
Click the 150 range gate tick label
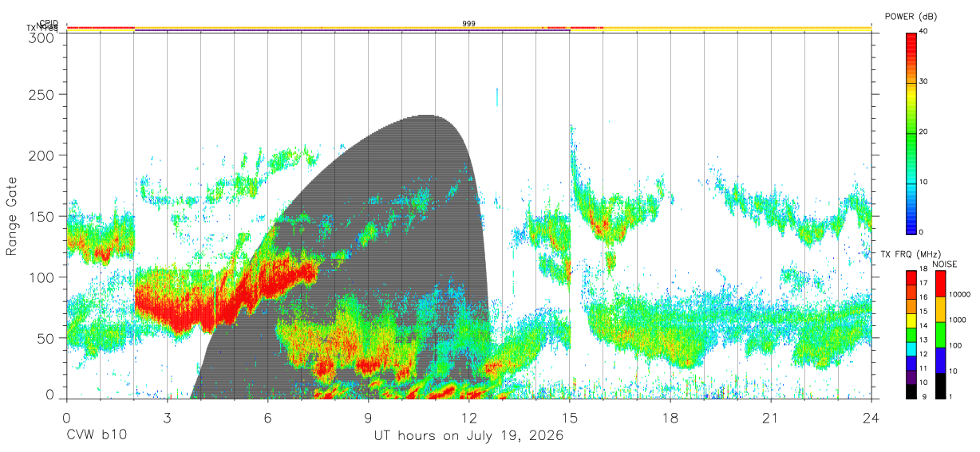pyautogui.click(x=41, y=216)
